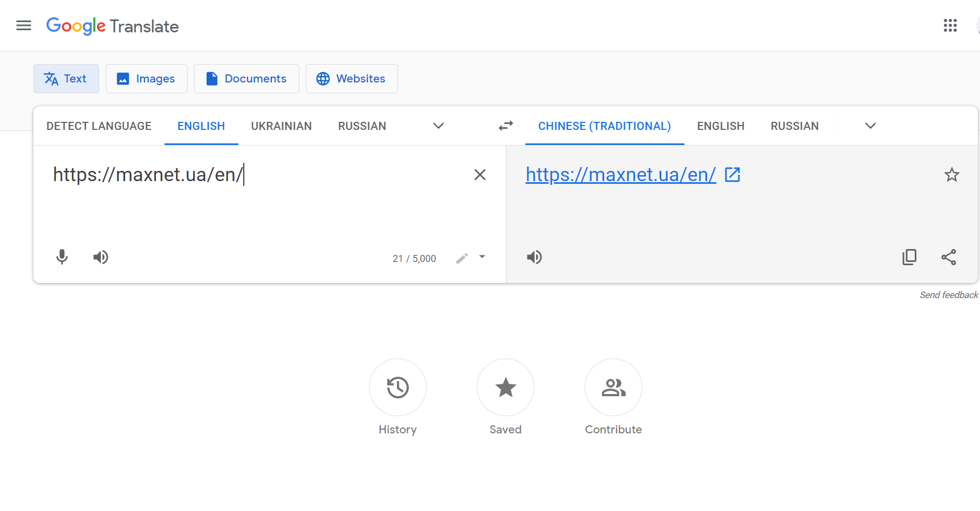Open Saved translations
The image size is (980, 511).
pos(505,388)
